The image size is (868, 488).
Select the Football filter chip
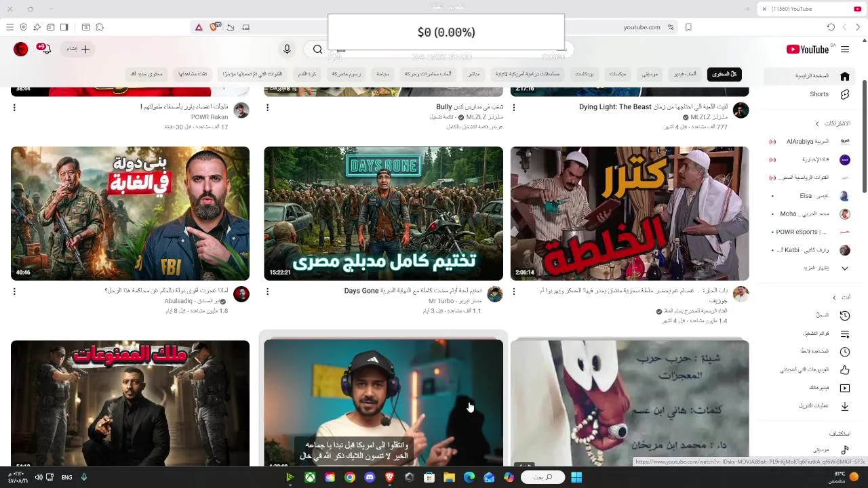click(x=307, y=74)
